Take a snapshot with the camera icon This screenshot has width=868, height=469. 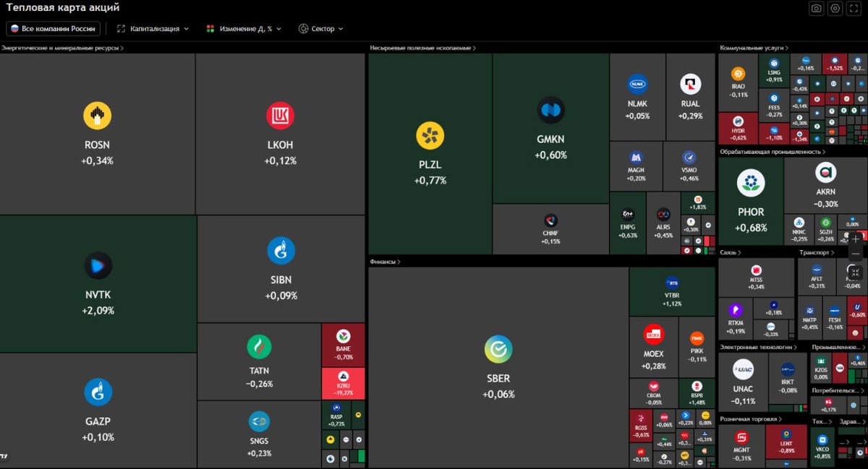pos(816,8)
